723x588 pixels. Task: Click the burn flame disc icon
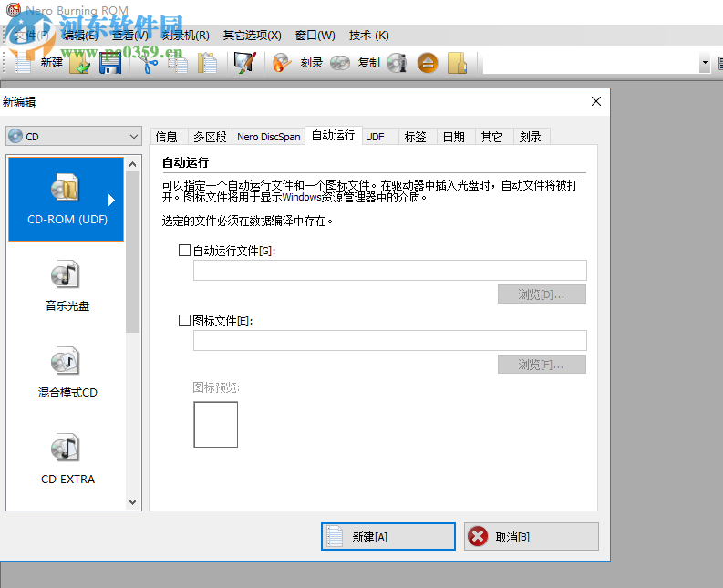tap(282, 63)
